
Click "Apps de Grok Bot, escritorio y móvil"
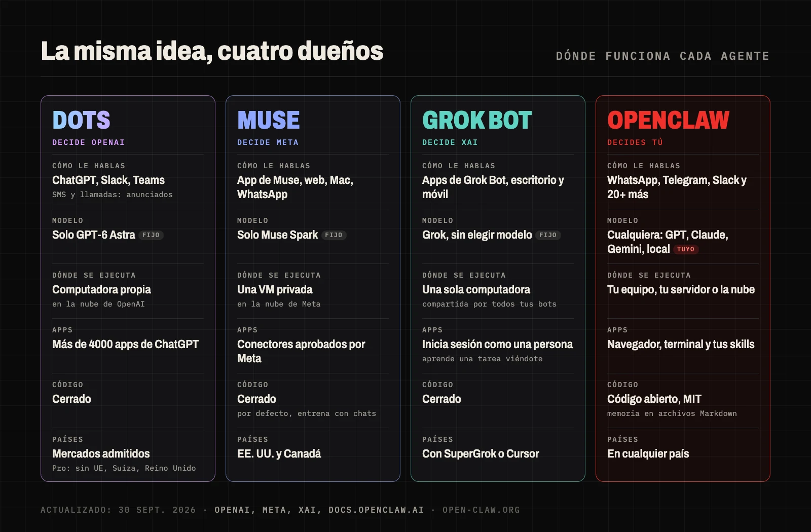tap(493, 187)
